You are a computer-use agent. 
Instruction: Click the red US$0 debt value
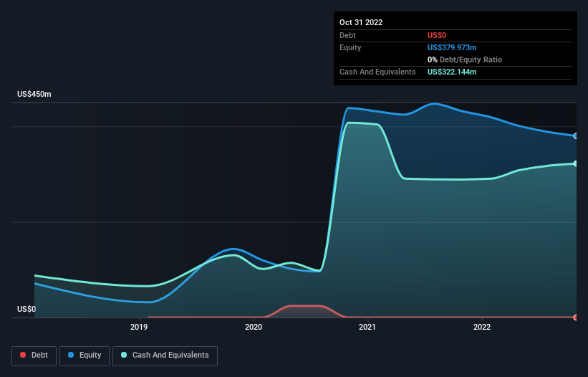(437, 35)
